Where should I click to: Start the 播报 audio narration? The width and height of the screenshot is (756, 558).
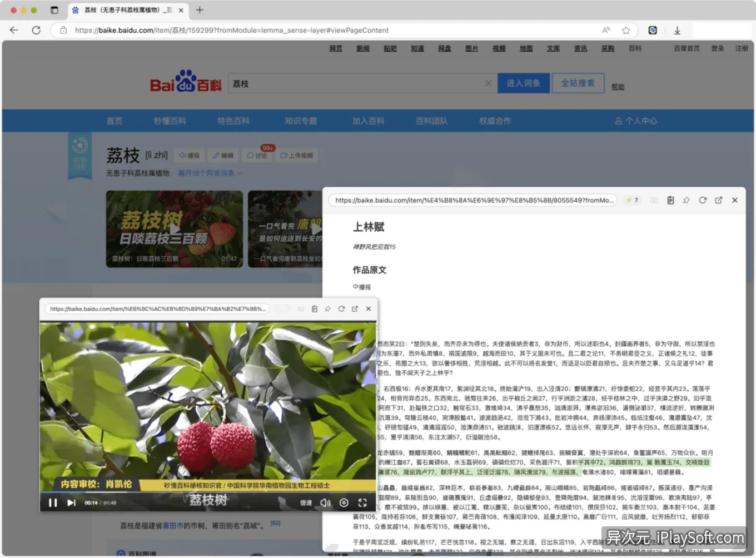(189, 156)
